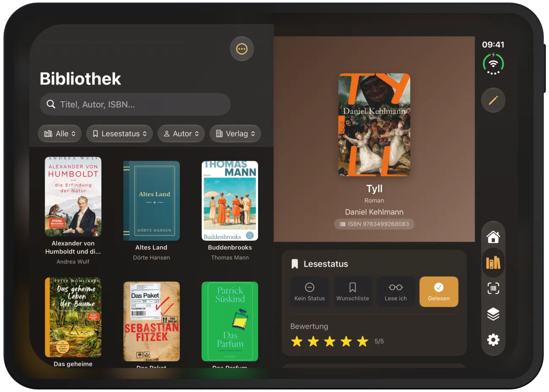Screen dimensions: 549x392
Task: Go to Home in the sidebar
Action: [493, 237]
